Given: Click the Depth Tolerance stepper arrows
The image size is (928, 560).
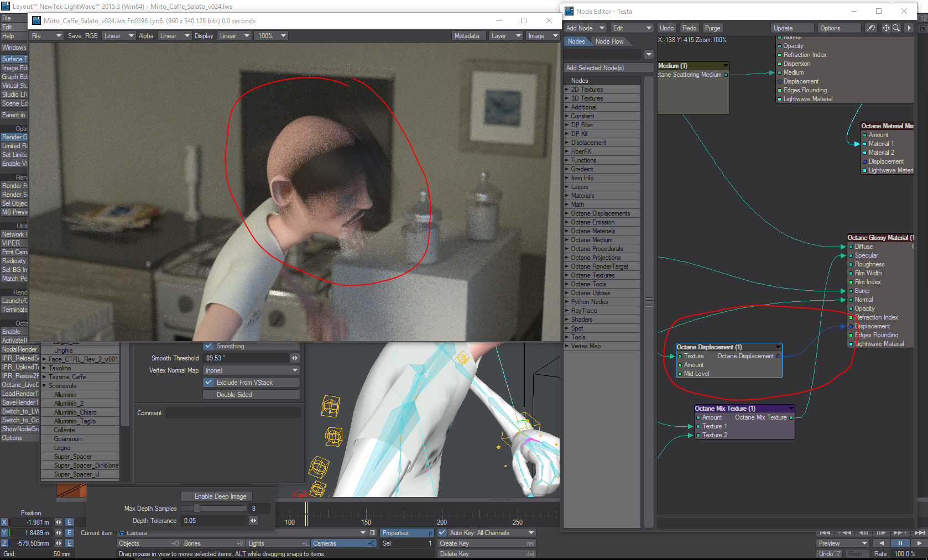Looking at the screenshot, I should click(x=253, y=521).
